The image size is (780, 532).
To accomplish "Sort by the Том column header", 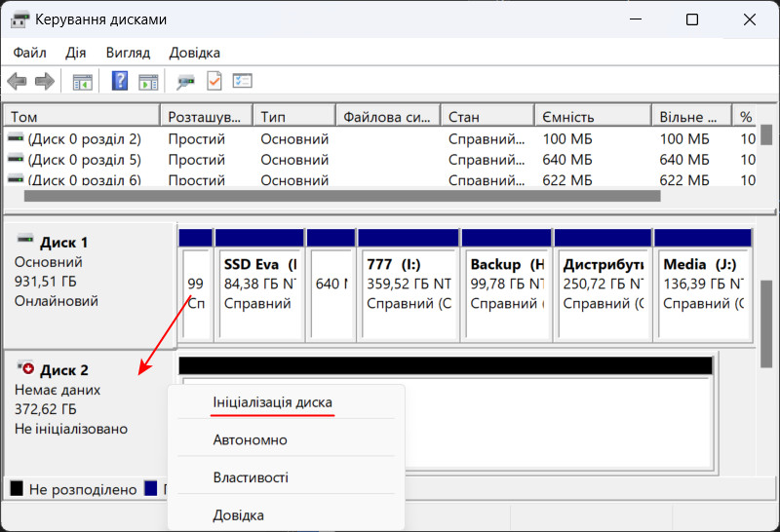I will 82,117.
